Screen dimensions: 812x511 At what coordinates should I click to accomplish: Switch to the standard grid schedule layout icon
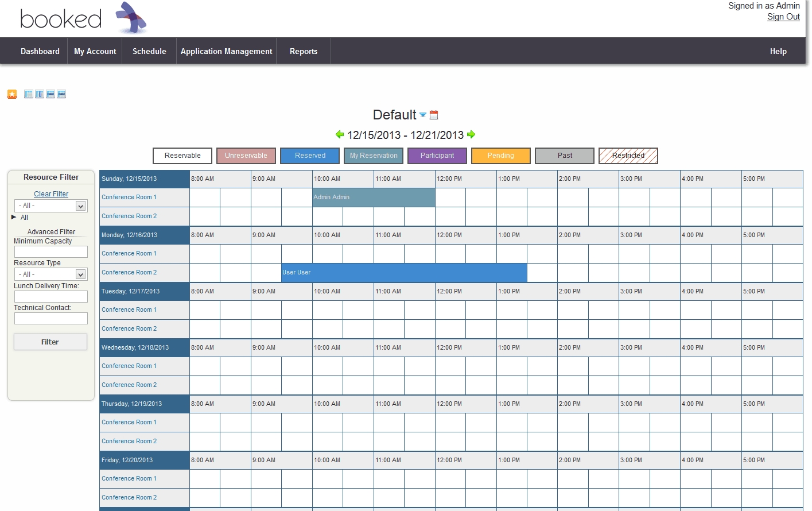(29, 94)
